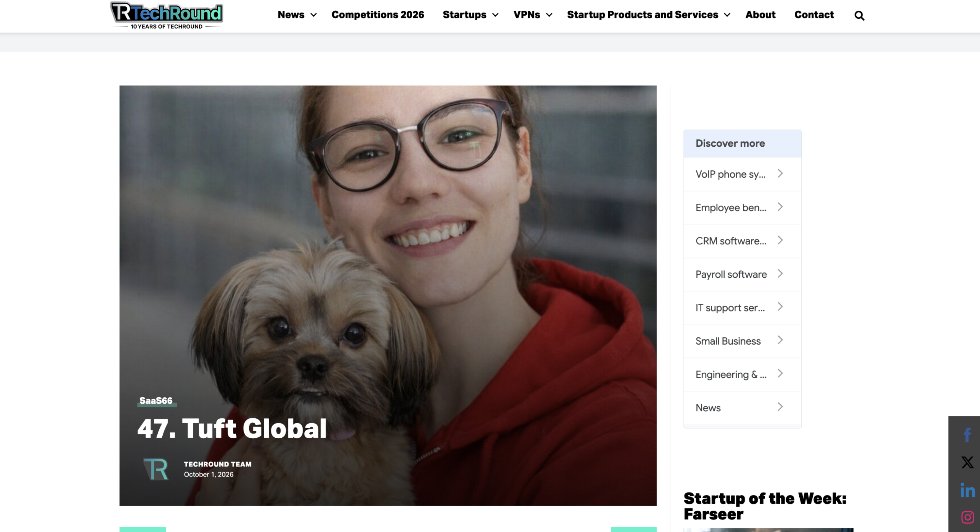The width and height of the screenshot is (980, 532).
Task: Open the Employee ben... link
Action: point(731,208)
